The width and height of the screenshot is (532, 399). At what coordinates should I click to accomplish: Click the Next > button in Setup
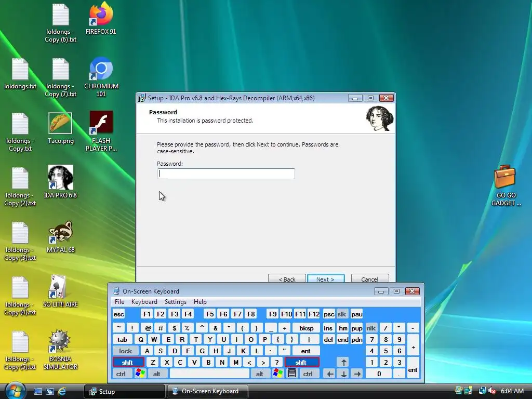pyautogui.click(x=326, y=278)
